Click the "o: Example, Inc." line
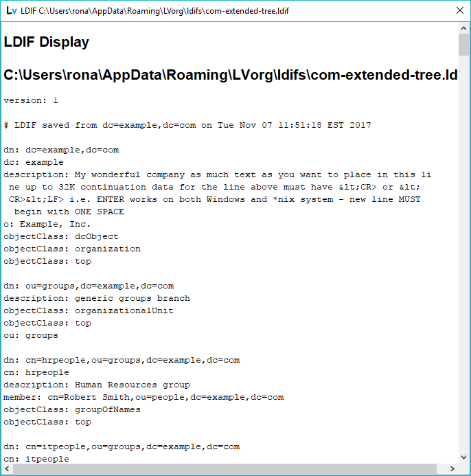The width and height of the screenshot is (471, 476). (x=47, y=224)
